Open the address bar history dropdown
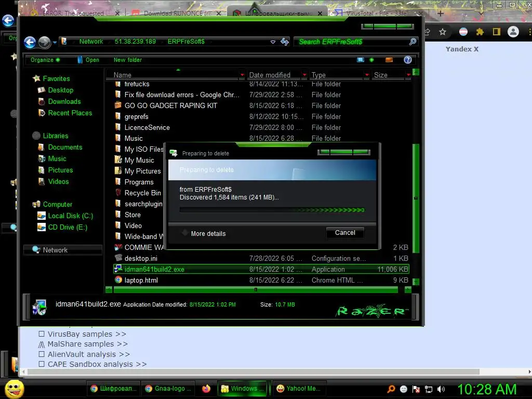 pyautogui.click(x=273, y=42)
